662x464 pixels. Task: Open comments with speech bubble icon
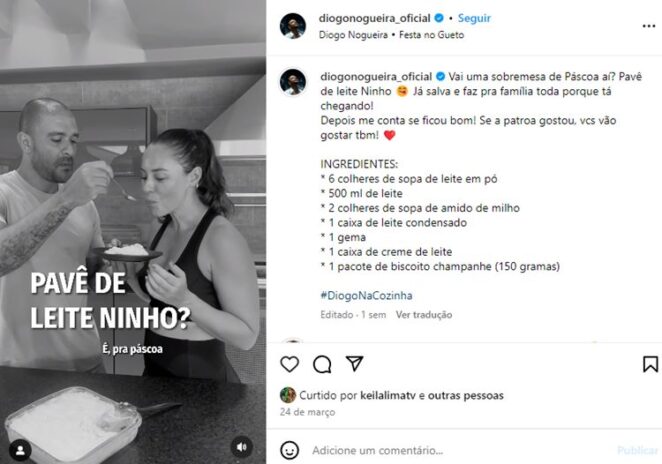tap(322, 364)
